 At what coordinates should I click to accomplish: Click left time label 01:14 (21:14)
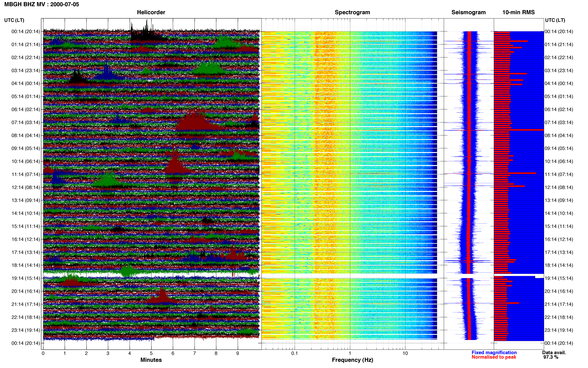(26, 45)
